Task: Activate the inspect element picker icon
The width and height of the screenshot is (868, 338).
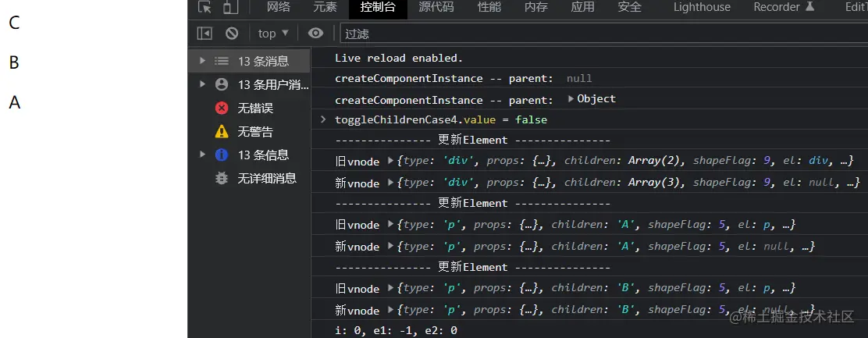Action: pos(205,7)
